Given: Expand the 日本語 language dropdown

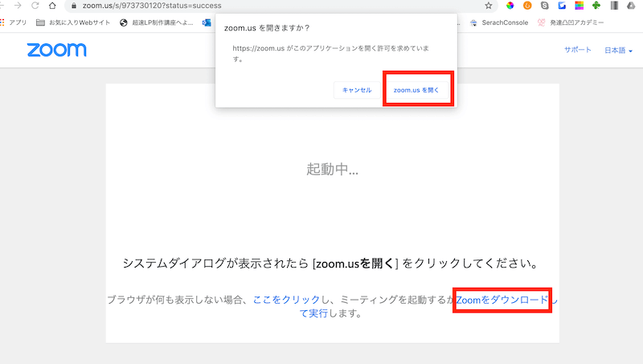Looking at the screenshot, I should pos(618,51).
